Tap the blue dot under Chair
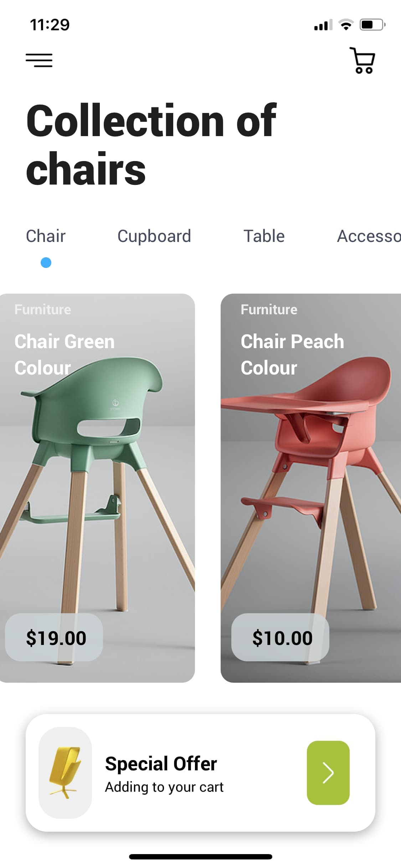The height and width of the screenshot is (868, 401). [x=46, y=263]
